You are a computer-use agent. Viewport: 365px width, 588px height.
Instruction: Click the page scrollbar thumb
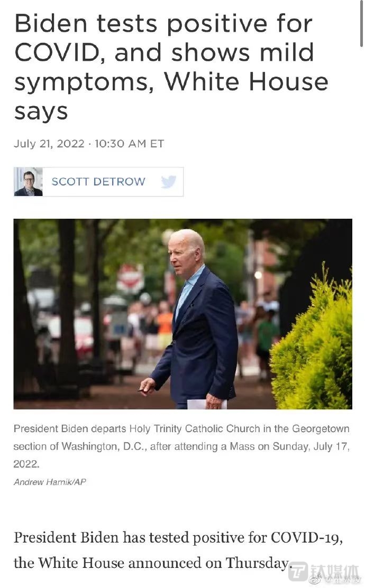point(361,23)
